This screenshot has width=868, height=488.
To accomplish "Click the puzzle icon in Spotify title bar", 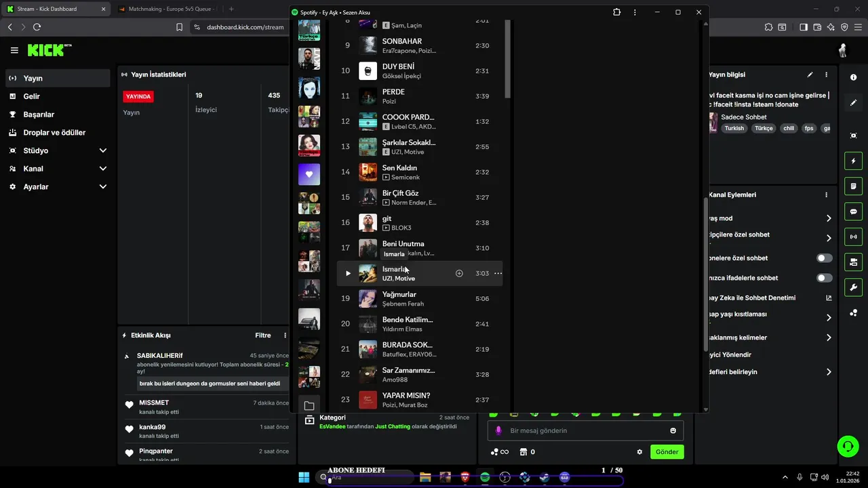I will tap(616, 12).
